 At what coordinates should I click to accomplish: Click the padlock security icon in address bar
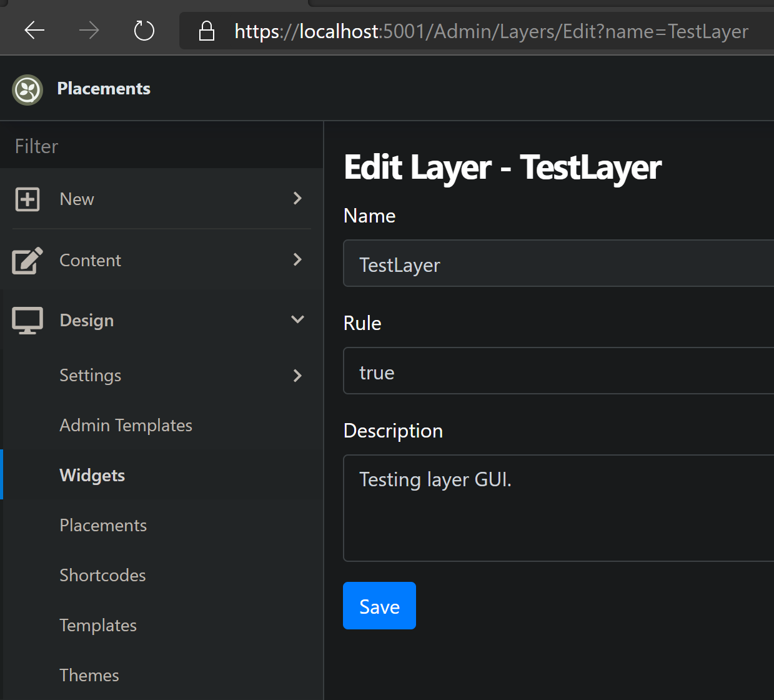click(206, 30)
